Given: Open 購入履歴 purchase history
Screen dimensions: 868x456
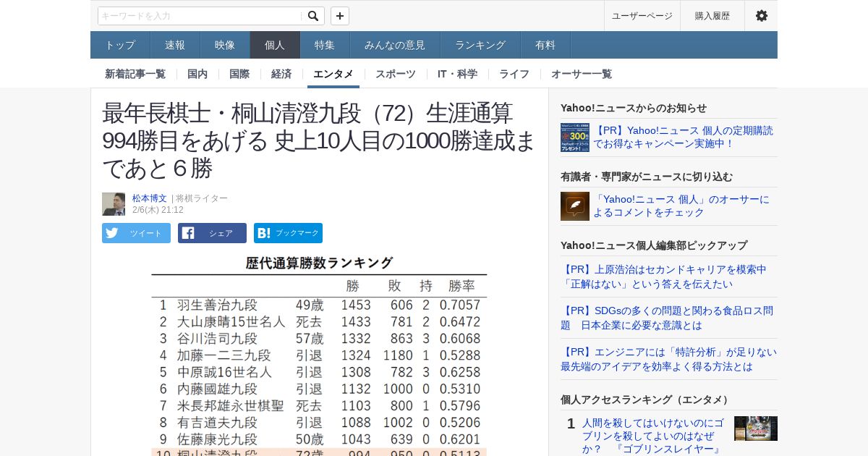Looking at the screenshot, I should click(x=712, y=16).
